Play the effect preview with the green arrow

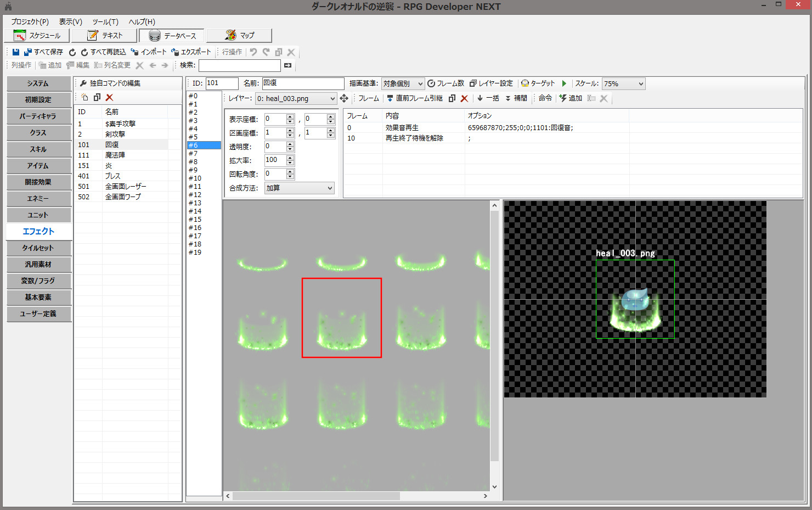(564, 83)
